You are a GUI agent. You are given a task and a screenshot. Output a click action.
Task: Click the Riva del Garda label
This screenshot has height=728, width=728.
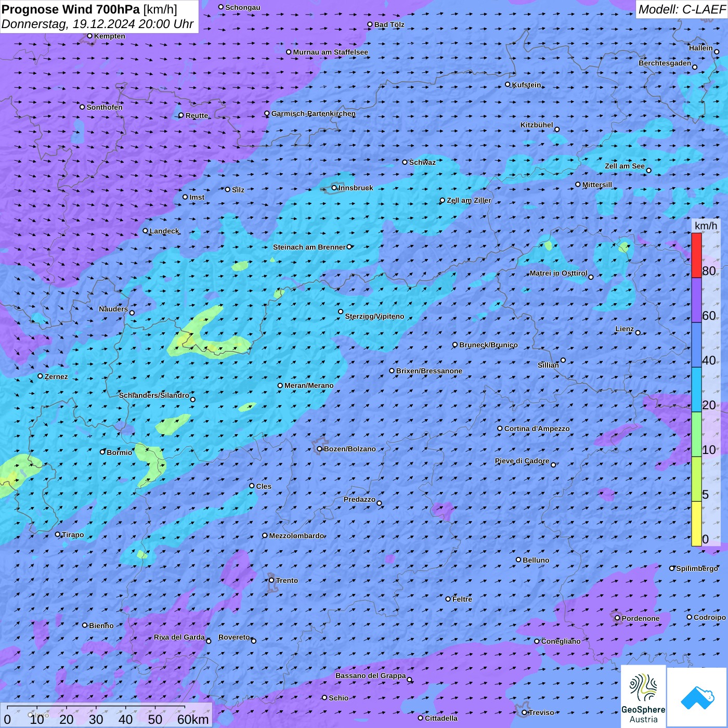coord(179,637)
